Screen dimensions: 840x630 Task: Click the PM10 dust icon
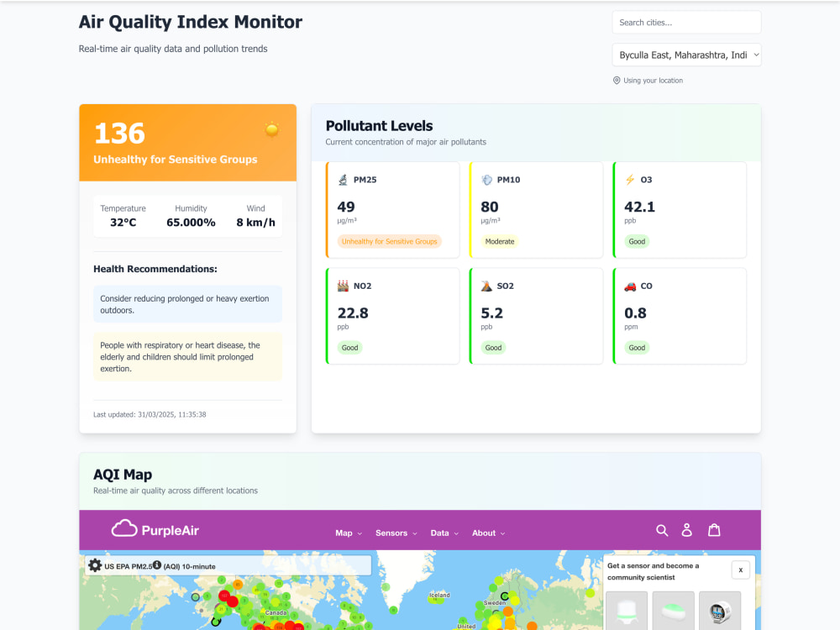486,180
